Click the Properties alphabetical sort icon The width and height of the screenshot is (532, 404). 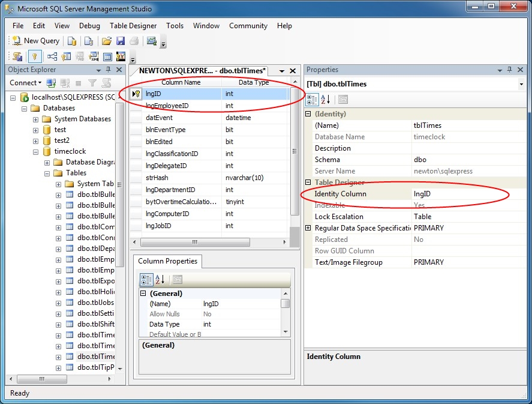point(326,99)
